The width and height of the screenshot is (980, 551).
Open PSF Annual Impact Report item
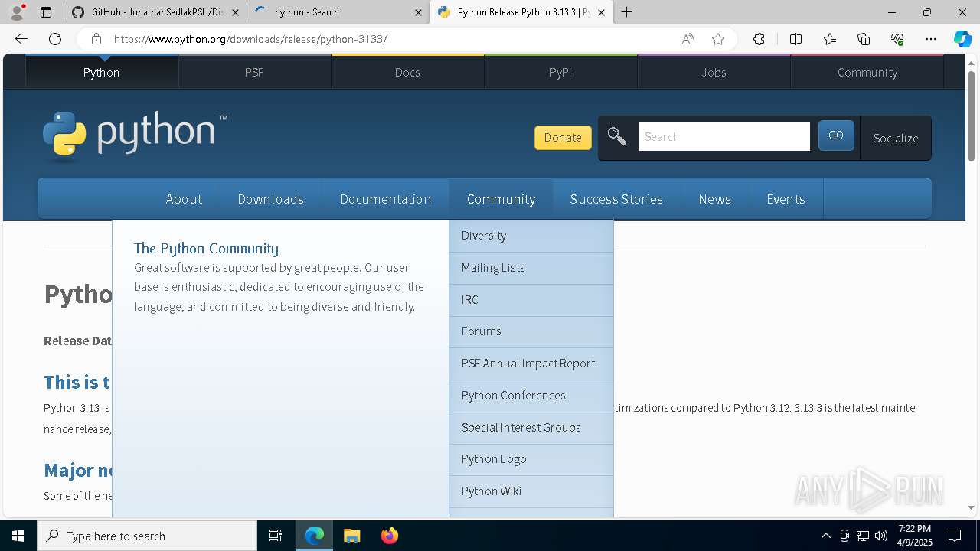pyautogui.click(x=531, y=364)
